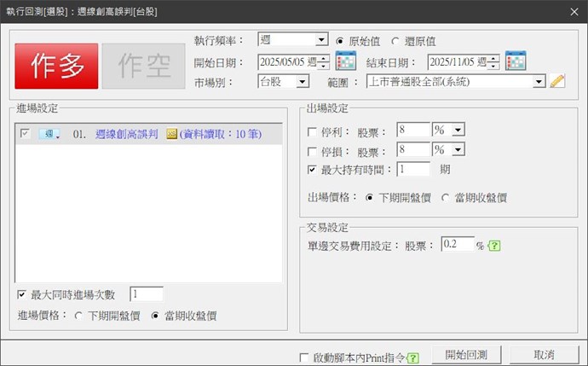The image size is (588, 366).
Task: Set exit price to 下期開盤價
Action: tap(369, 197)
